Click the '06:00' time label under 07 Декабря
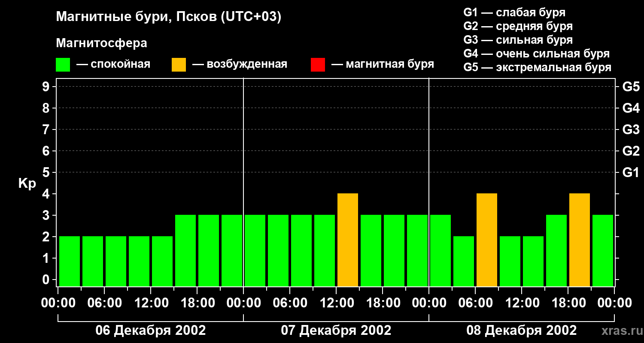644x343 pixels. click(290, 303)
